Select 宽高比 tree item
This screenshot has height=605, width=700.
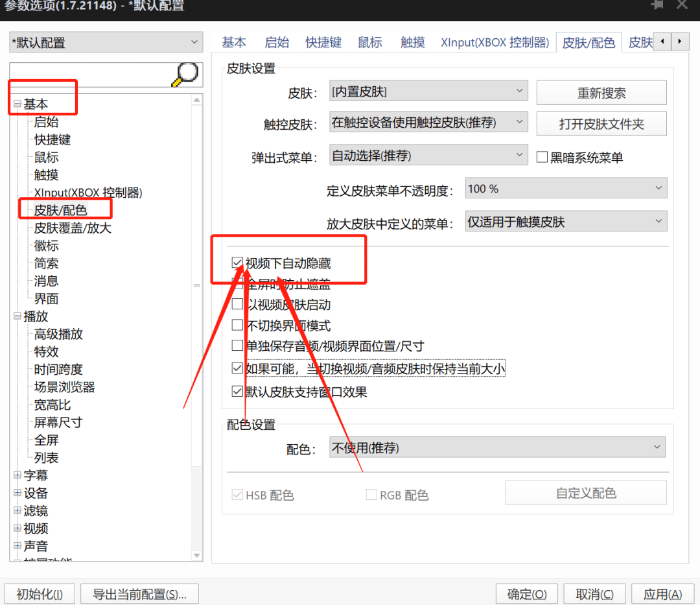(52, 405)
